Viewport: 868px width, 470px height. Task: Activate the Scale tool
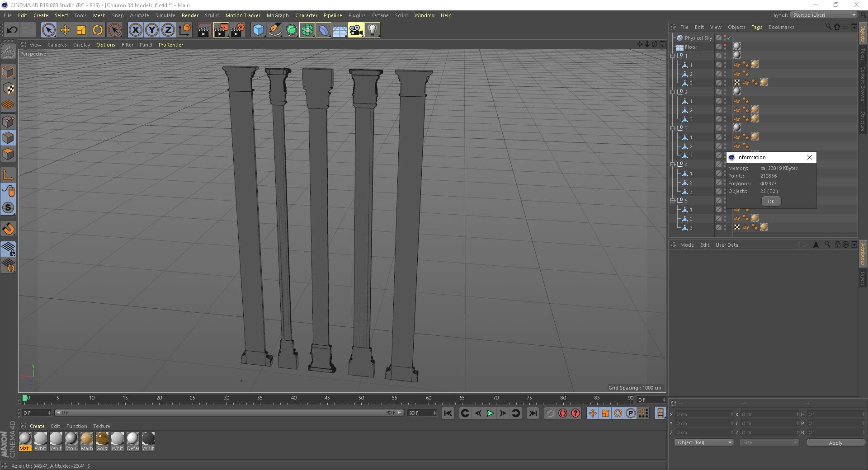pyautogui.click(x=81, y=30)
